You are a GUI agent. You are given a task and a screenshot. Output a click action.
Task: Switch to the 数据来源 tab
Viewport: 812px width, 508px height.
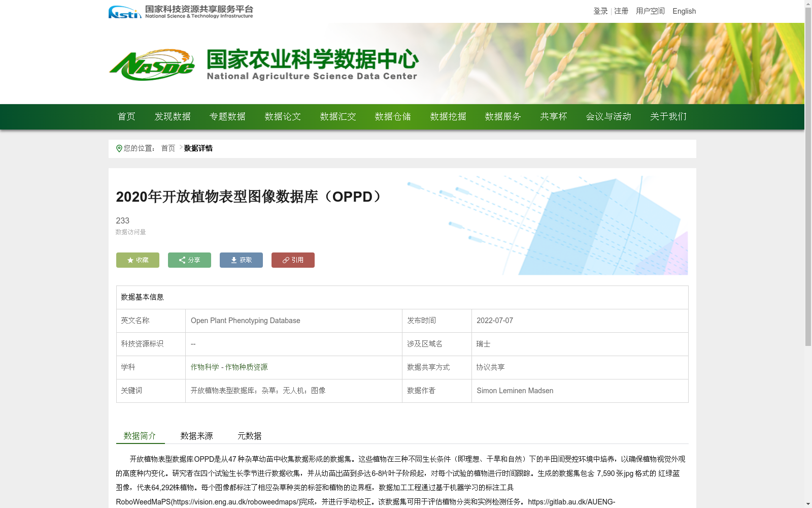point(197,436)
